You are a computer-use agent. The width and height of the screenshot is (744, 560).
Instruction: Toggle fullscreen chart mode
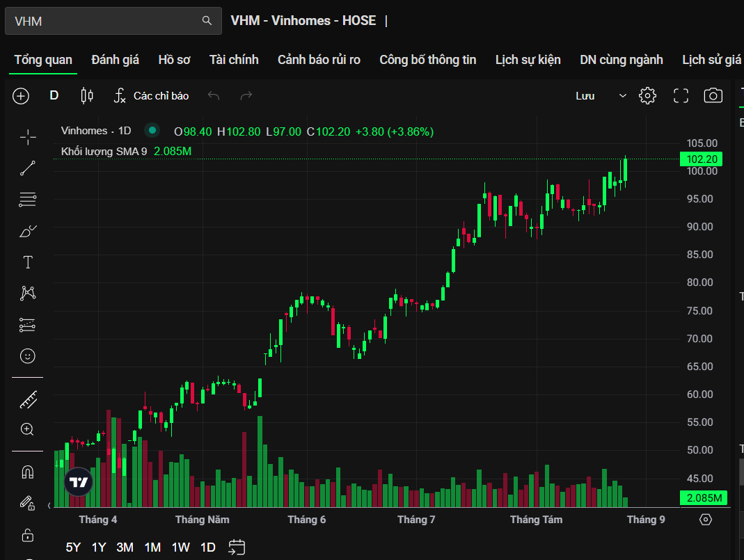coord(681,96)
